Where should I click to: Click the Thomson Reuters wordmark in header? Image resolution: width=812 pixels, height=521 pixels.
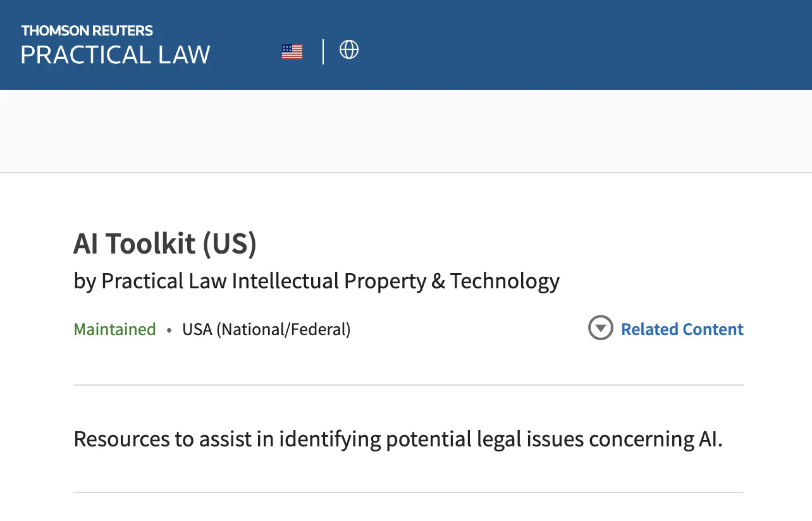[x=87, y=30]
